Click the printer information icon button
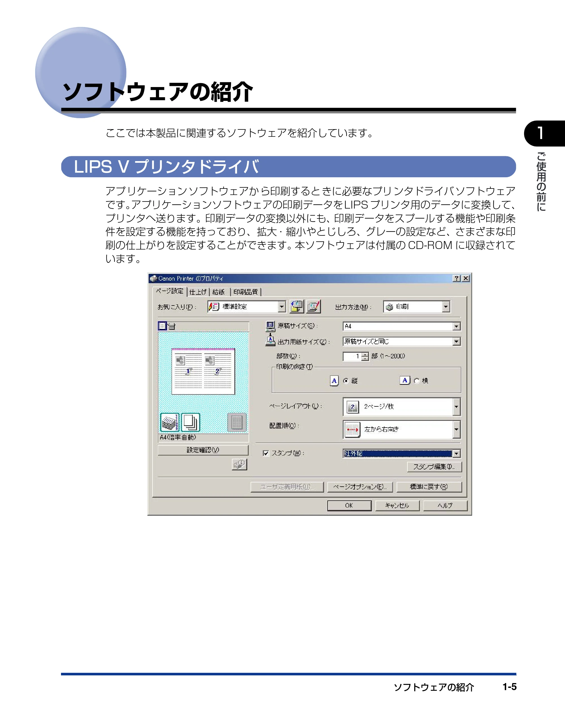 coord(239,464)
